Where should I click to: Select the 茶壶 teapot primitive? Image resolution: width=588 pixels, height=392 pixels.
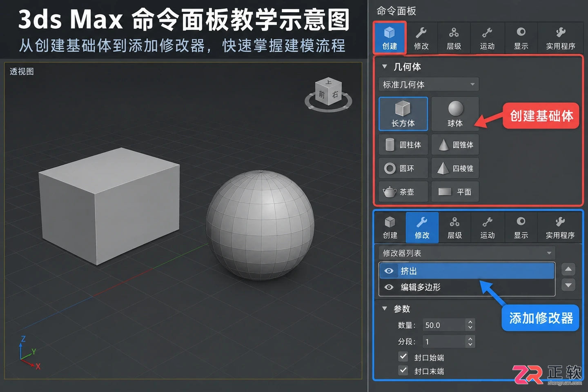403,192
